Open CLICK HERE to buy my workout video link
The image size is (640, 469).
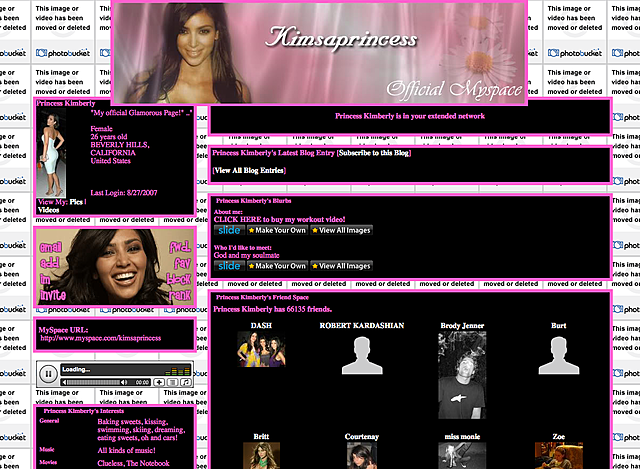pos(280,219)
